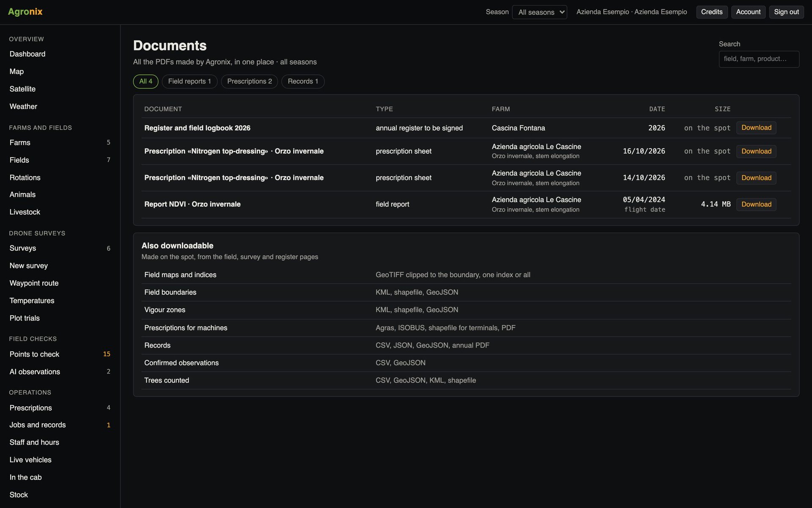Screen dimensions: 812x508
Task: Open the Account button
Action: (748, 12)
